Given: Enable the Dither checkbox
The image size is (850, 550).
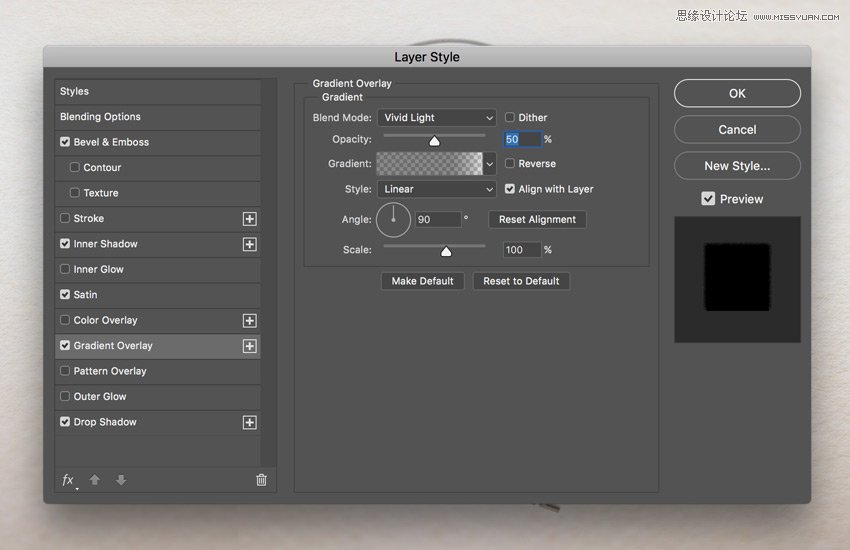Looking at the screenshot, I should click(510, 118).
